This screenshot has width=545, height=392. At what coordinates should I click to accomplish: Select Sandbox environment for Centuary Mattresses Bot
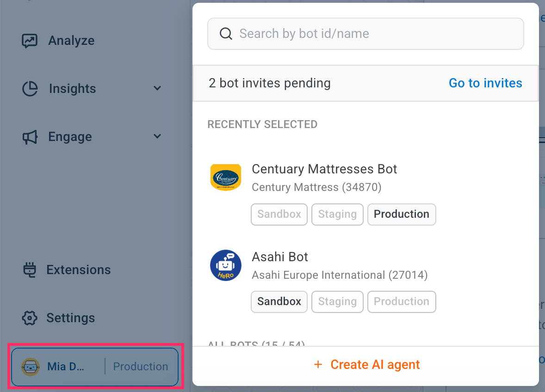tap(279, 214)
